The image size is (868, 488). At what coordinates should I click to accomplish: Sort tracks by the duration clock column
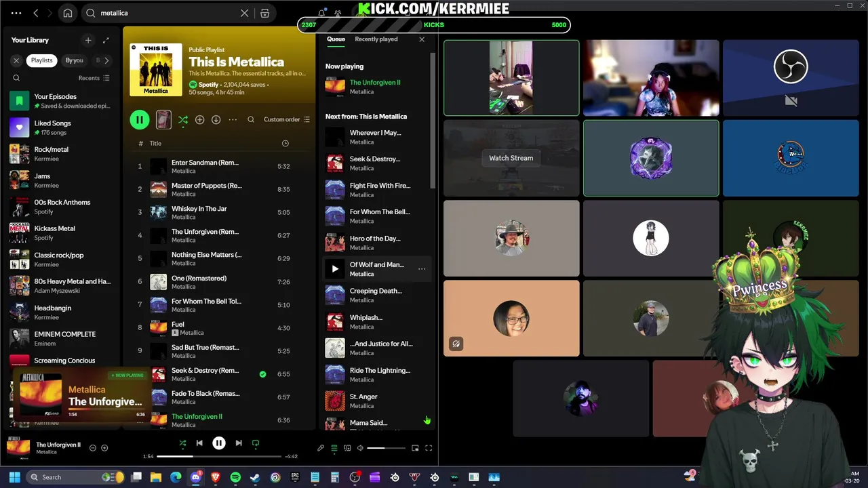click(285, 143)
